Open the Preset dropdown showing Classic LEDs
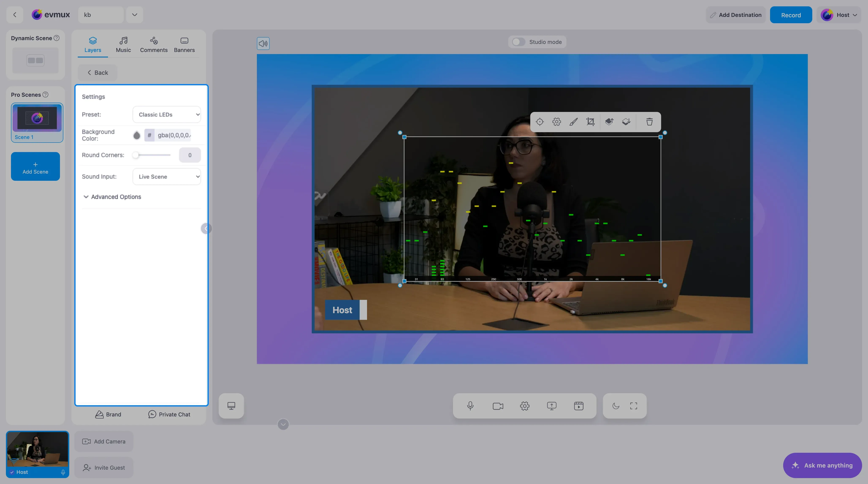Screen dimensions: 868x484 coord(167,115)
